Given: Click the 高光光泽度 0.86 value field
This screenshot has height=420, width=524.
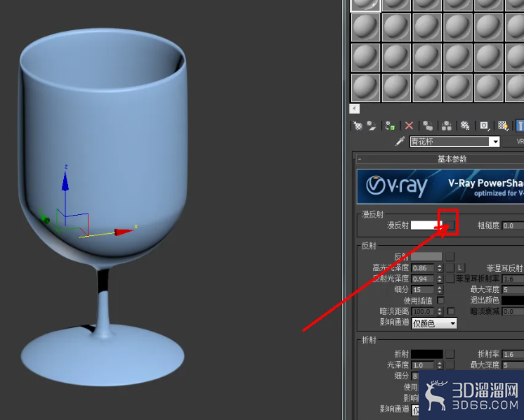Looking at the screenshot, I should pos(423,268).
